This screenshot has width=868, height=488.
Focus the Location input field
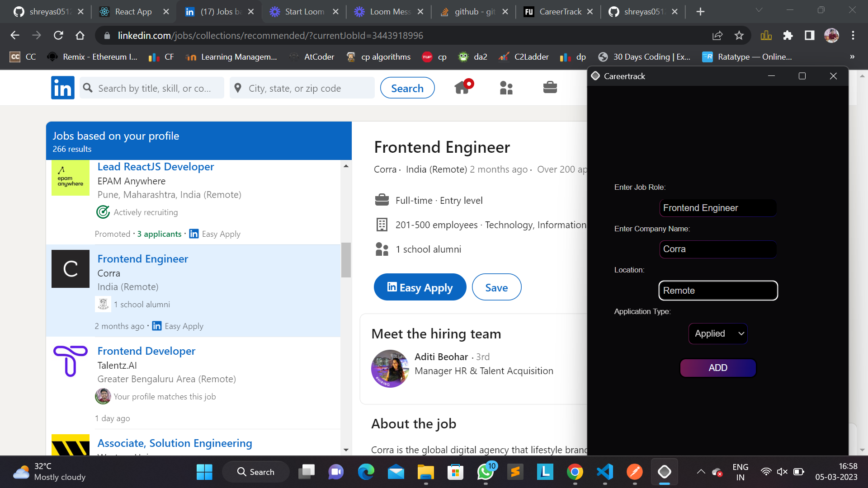coord(718,291)
